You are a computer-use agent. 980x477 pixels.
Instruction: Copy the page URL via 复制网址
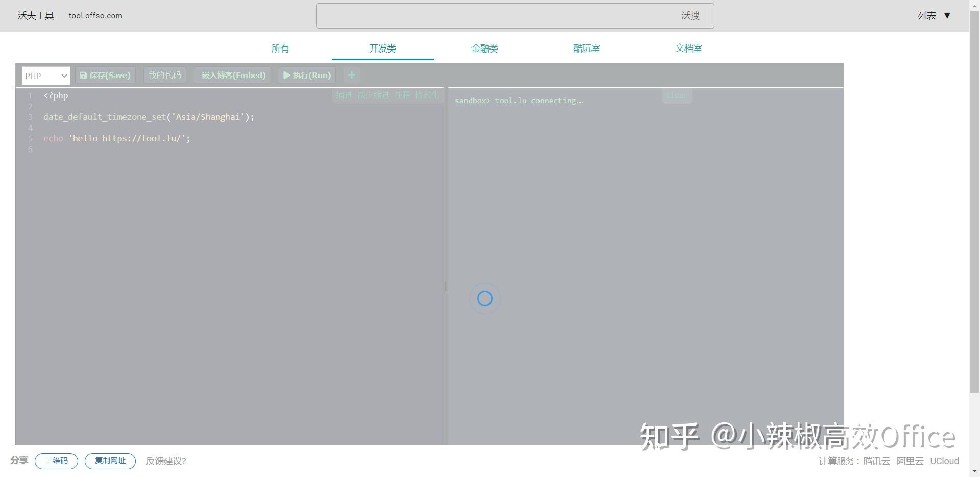point(110,461)
